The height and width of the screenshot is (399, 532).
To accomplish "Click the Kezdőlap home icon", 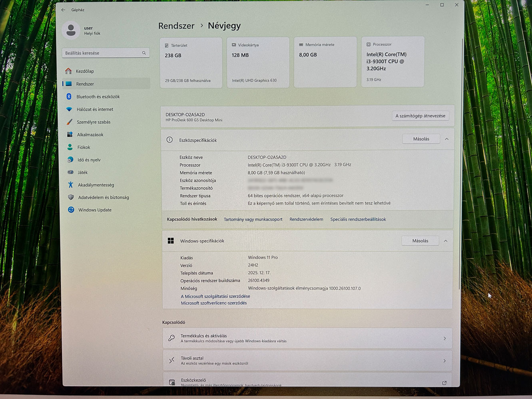I will [x=68, y=71].
